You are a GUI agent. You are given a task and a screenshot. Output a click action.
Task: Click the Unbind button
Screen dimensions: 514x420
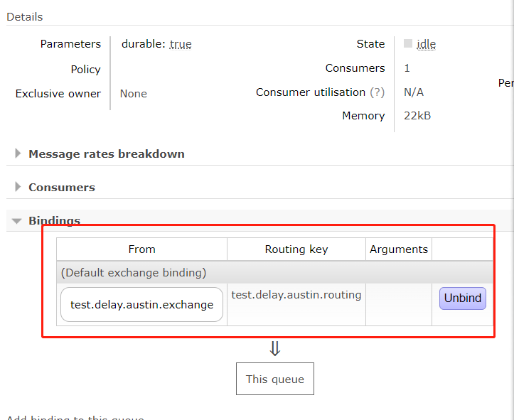coord(463,298)
